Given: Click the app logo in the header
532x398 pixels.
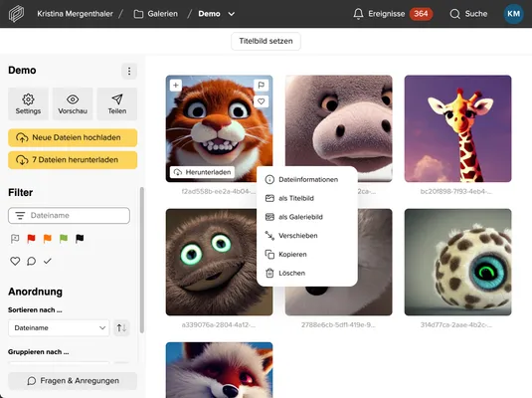Looking at the screenshot, I should [x=16, y=14].
